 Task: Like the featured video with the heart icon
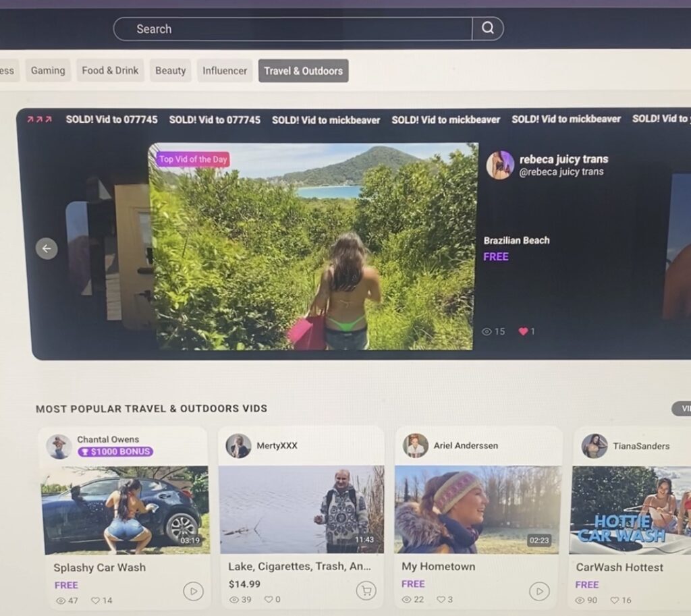523,331
